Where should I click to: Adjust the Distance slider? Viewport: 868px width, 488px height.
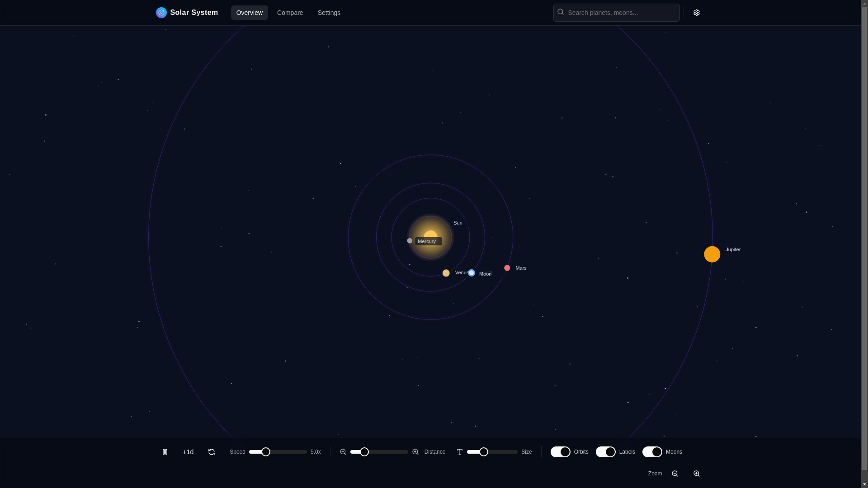379,452
